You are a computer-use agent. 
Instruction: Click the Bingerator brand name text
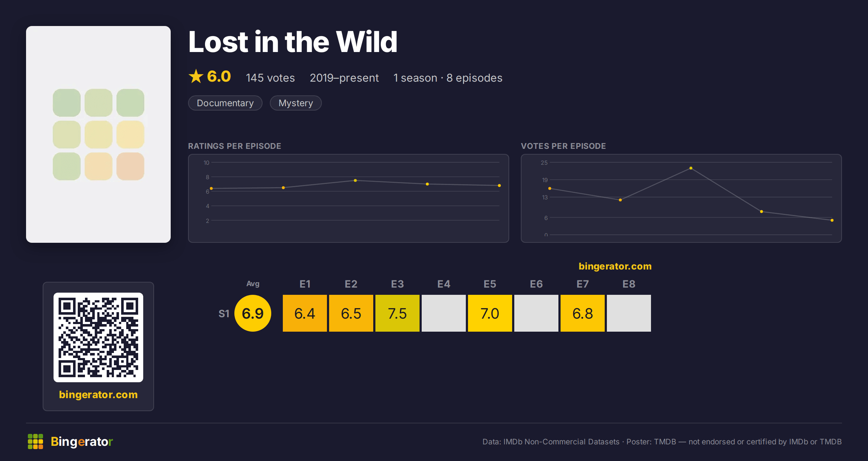tap(82, 441)
